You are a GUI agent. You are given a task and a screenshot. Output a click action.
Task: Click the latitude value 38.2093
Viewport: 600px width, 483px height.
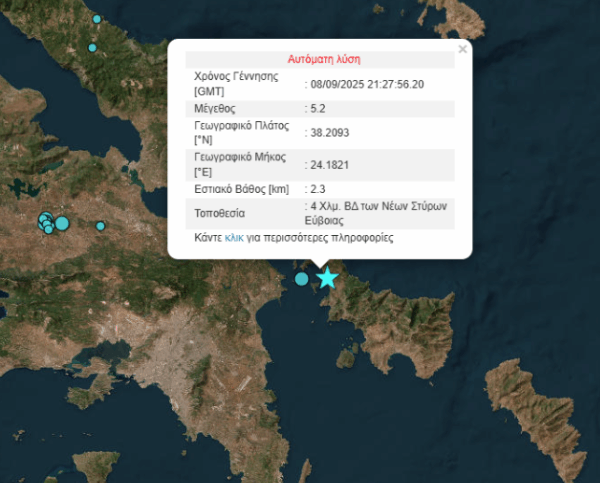330,133
